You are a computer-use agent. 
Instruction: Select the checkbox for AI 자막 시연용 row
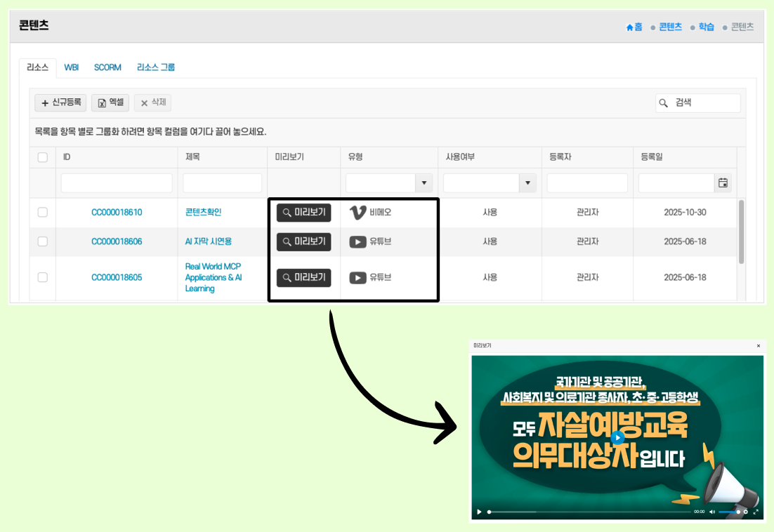pyautogui.click(x=42, y=241)
